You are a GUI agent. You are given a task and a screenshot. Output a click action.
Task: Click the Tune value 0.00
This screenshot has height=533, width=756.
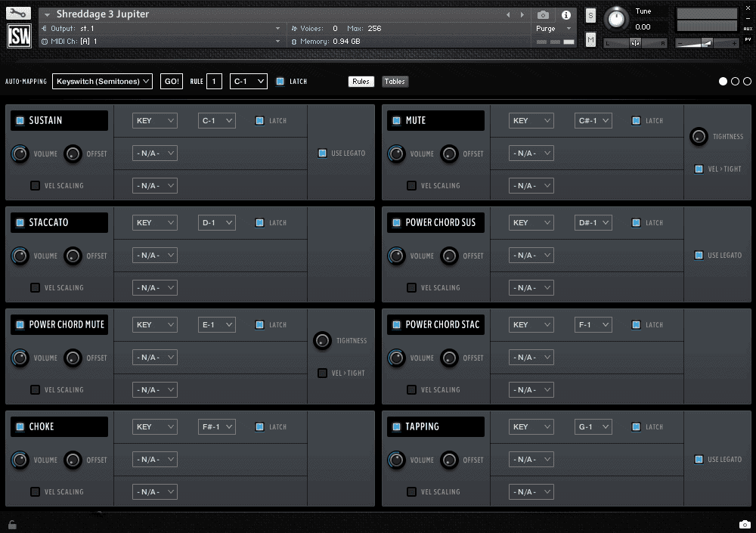643,27
